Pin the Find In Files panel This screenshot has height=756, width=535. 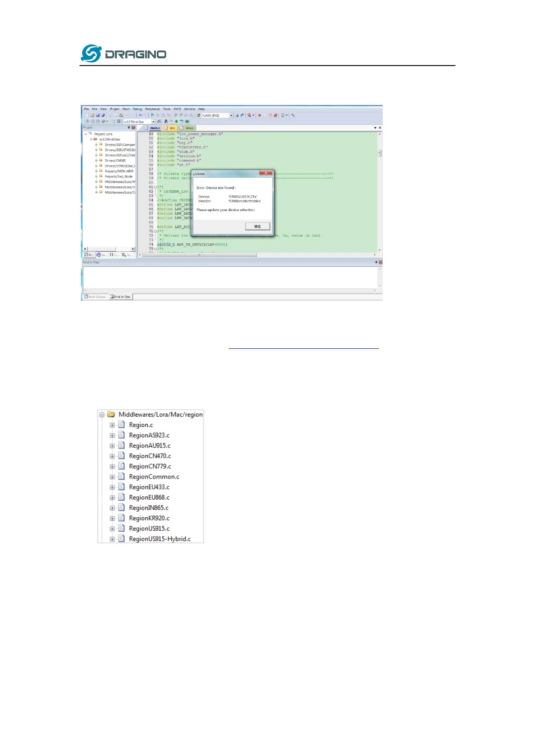pos(376,262)
